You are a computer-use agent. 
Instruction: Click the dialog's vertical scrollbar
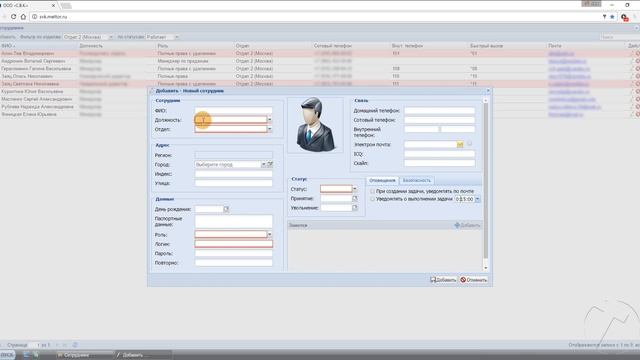pyautogui.click(x=485, y=184)
